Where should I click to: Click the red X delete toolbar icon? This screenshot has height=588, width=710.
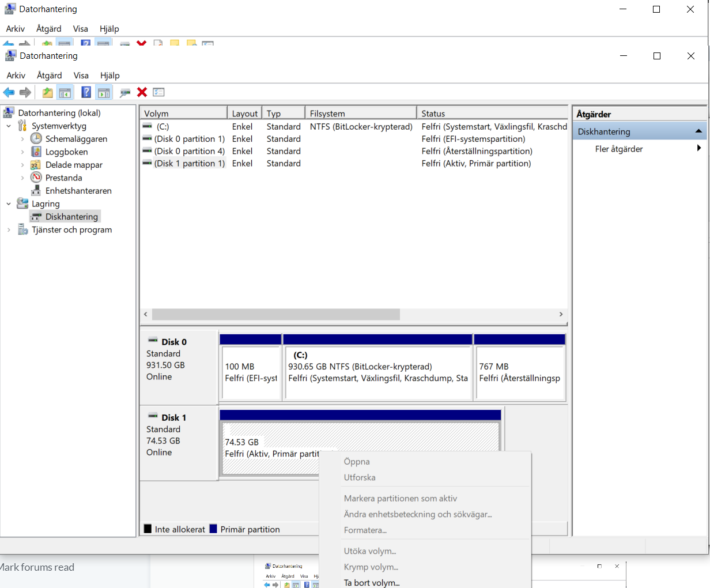[142, 92]
